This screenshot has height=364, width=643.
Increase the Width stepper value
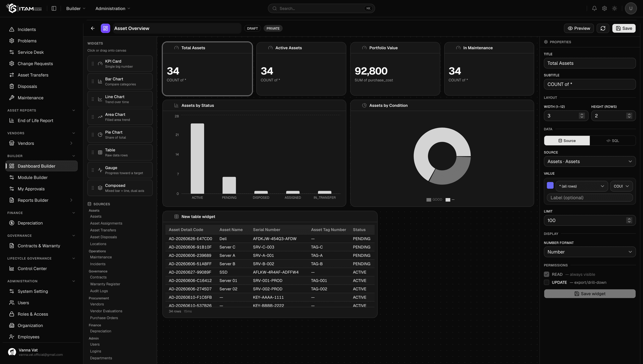click(582, 114)
